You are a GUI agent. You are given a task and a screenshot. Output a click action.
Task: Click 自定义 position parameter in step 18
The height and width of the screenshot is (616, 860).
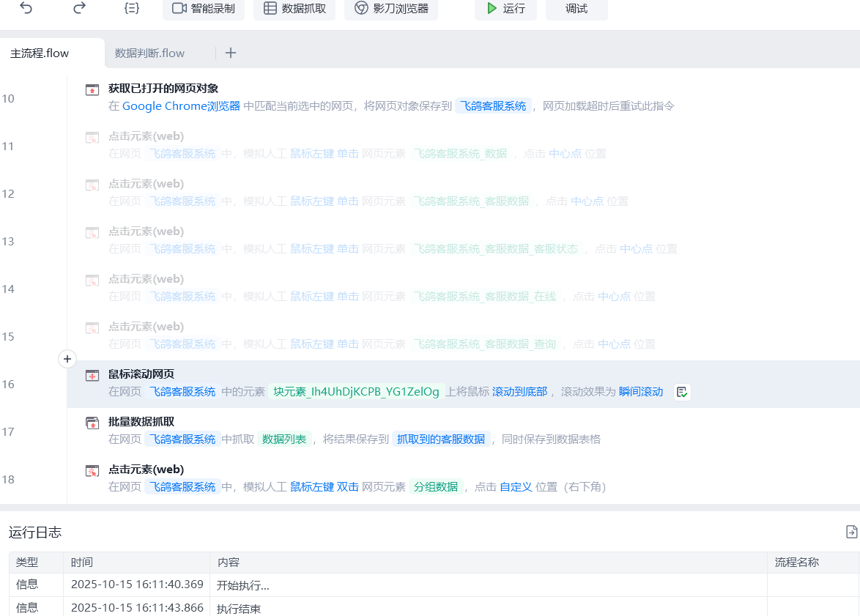516,487
